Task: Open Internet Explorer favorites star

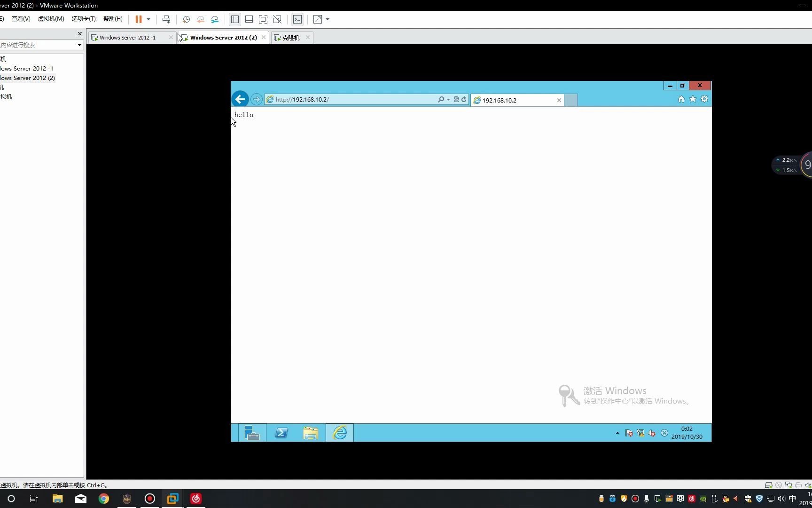Action: pos(693,99)
